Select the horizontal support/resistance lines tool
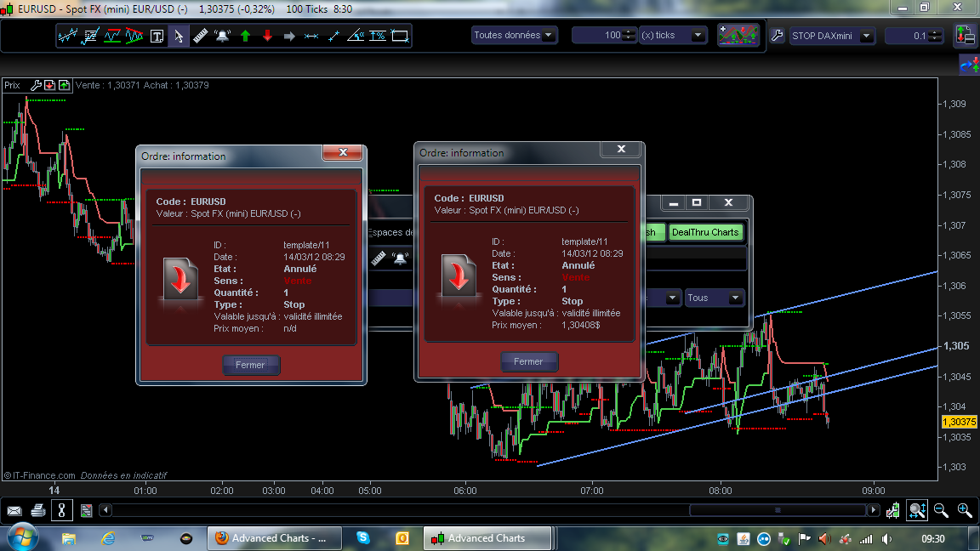Image resolution: width=980 pixels, height=551 pixels. [x=112, y=36]
